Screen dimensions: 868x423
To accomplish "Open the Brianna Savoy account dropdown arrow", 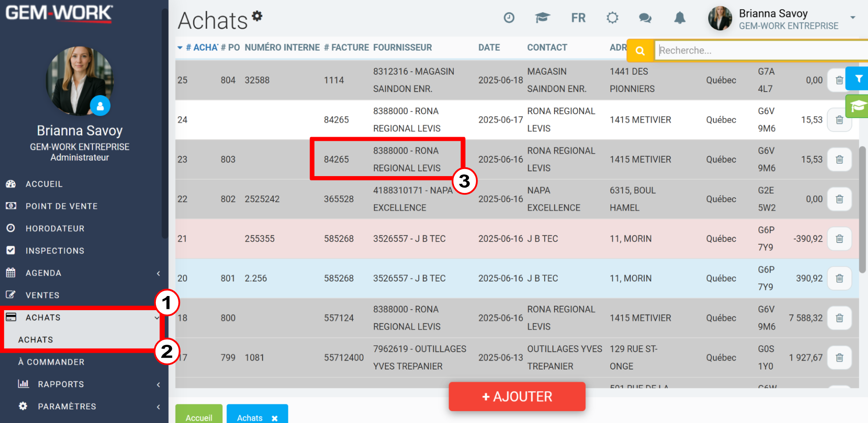I will tap(852, 18).
